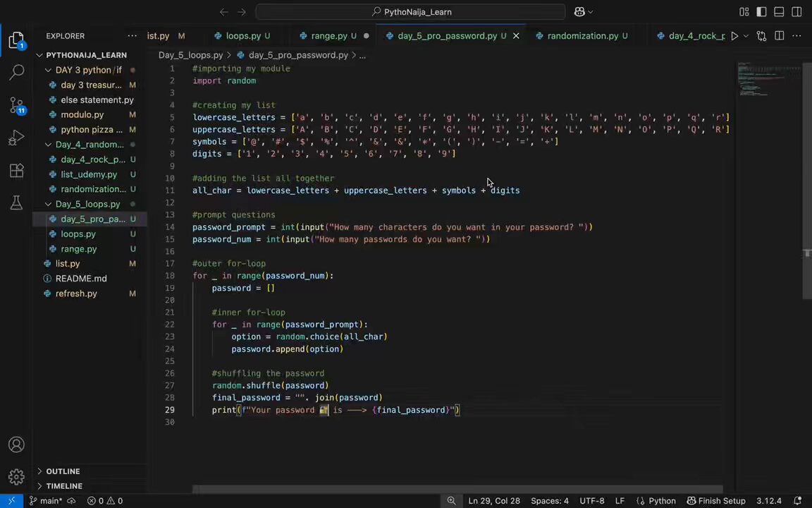Toggle the primary side bar
The width and height of the screenshot is (812, 508).
coord(761,11)
